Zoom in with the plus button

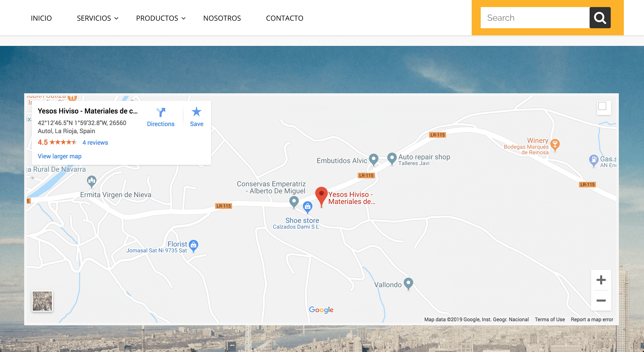coord(601,280)
